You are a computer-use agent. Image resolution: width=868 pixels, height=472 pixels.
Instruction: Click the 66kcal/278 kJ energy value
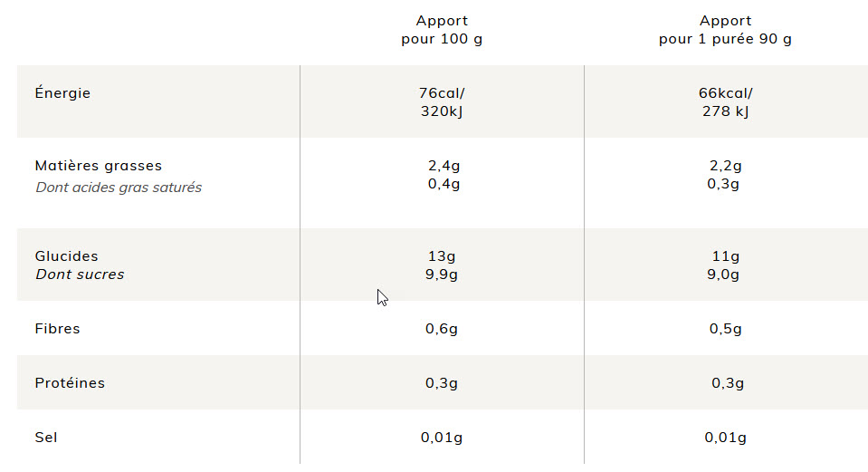pyautogui.click(x=725, y=102)
